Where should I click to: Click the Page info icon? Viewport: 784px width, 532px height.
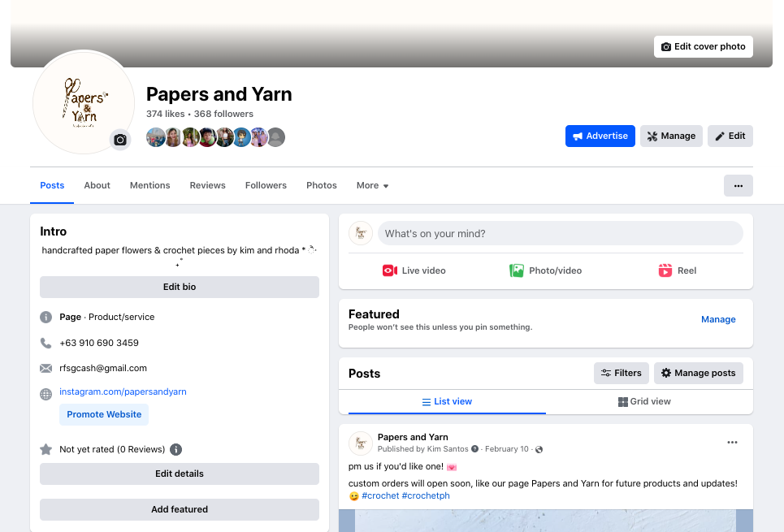45,317
